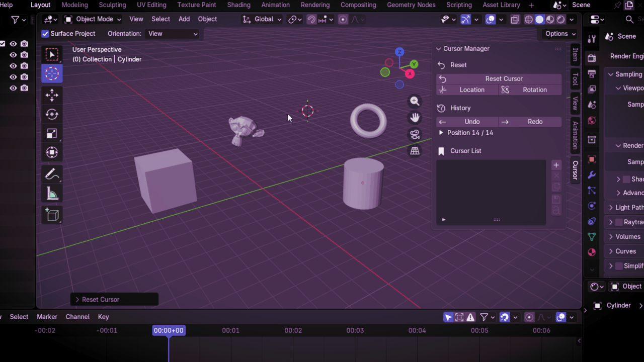Select the Measure tool

(x=52, y=194)
